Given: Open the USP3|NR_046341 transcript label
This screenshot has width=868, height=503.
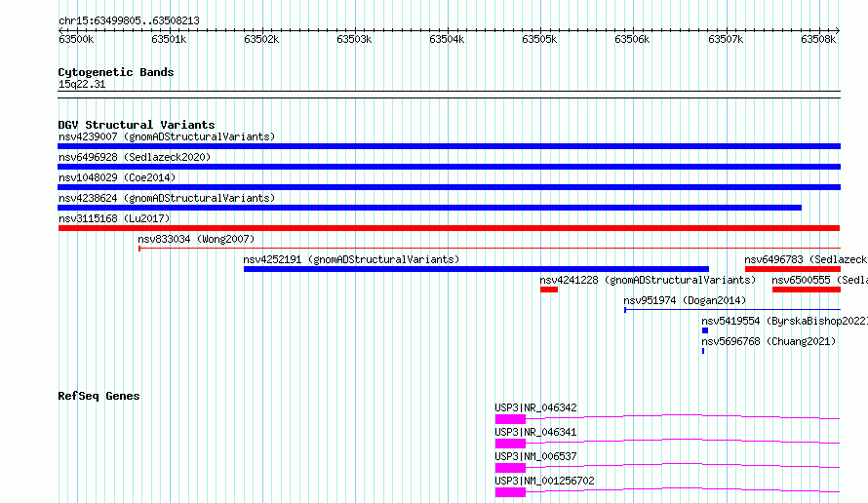Looking at the screenshot, I should pos(535,432).
